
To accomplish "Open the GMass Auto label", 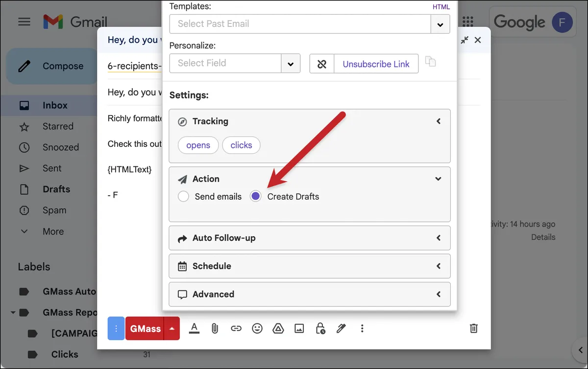I will [69, 291].
